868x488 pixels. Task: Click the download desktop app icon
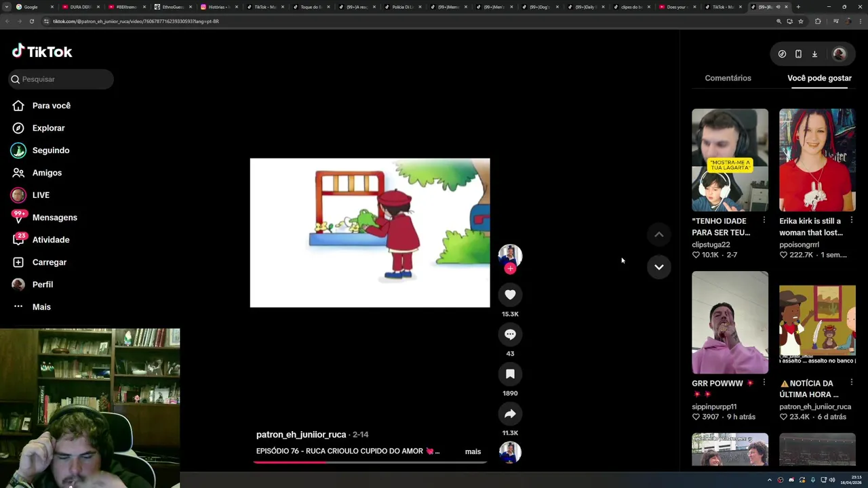click(x=814, y=54)
